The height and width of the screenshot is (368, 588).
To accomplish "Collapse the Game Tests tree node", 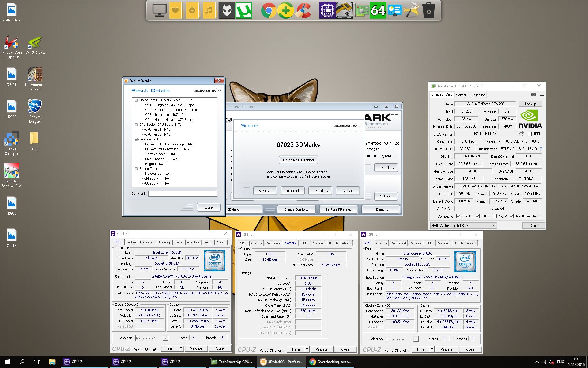I will point(136,100).
